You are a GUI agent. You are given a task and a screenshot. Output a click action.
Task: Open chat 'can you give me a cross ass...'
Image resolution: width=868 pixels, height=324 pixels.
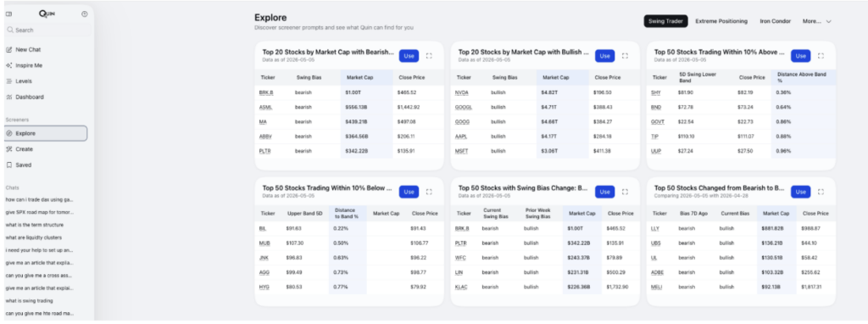39,276
